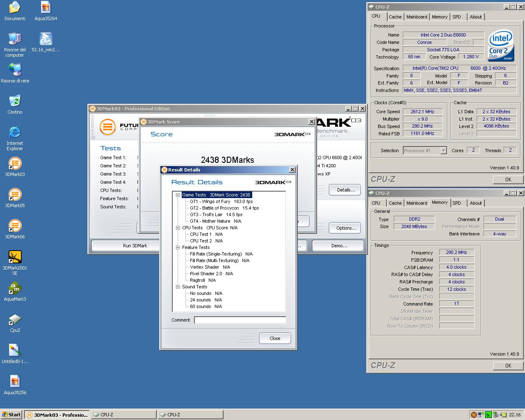The width and height of the screenshot is (525, 420).
Task: Select GT4 - Mother Nature row
Action: (x=215, y=221)
